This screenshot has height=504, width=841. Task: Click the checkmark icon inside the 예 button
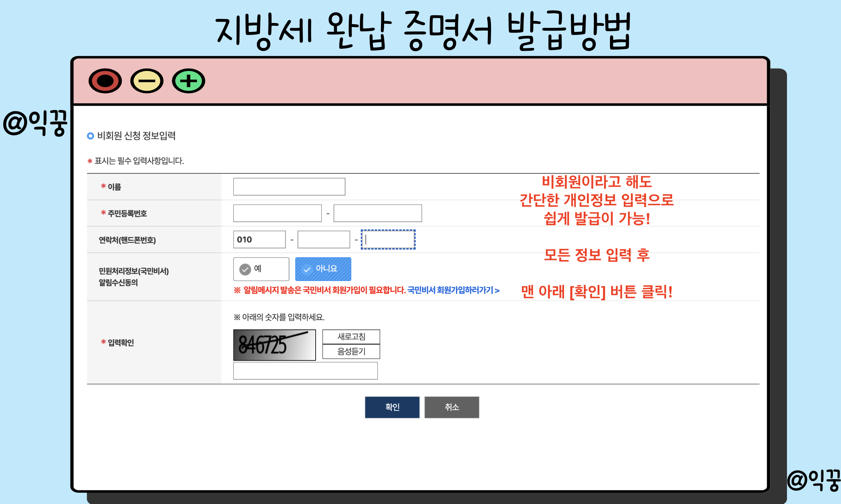coord(246,269)
